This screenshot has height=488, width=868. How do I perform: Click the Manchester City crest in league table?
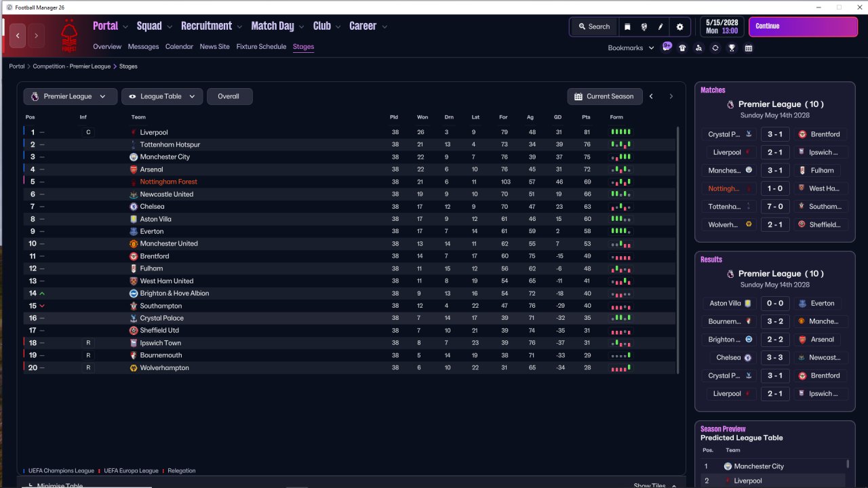point(134,157)
